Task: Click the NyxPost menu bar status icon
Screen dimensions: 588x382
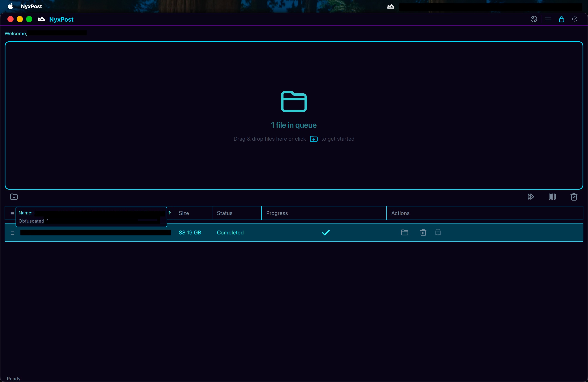Action: pos(391,6)
